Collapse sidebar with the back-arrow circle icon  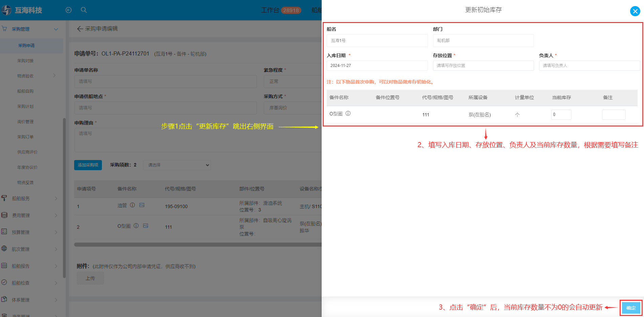(68, 10)
